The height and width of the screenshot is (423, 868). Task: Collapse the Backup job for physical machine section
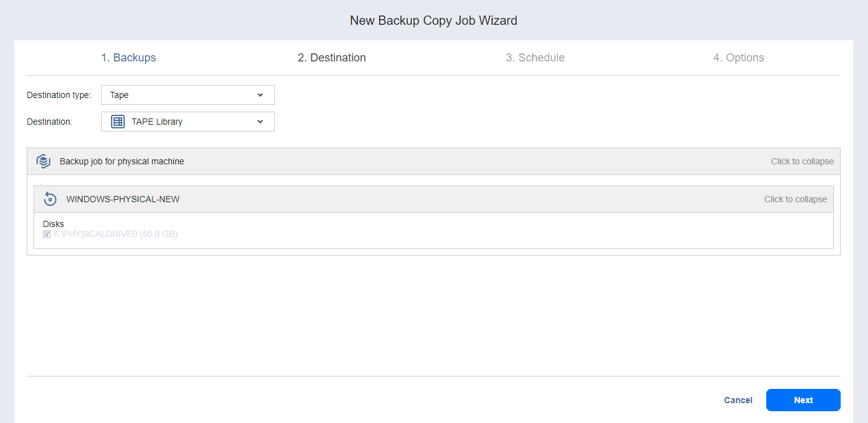tap(802, 161)
